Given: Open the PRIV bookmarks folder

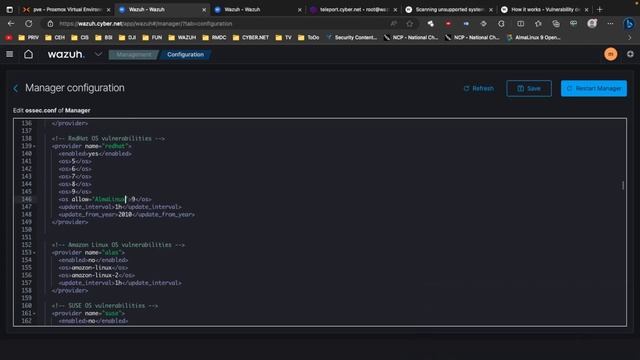Looking at the screenshot, I should coord(29,38).
